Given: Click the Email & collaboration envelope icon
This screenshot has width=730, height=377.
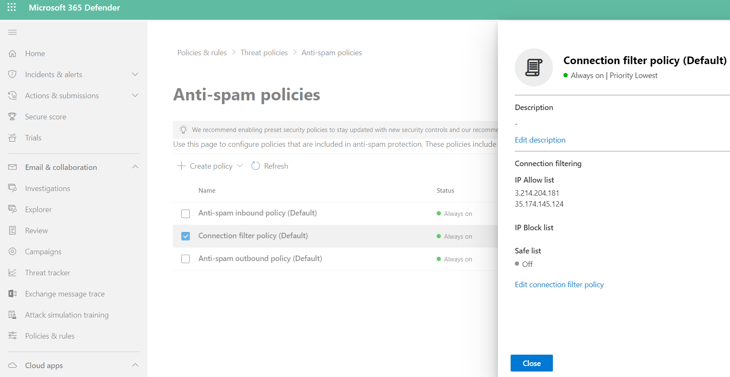Looking at the screenshot, I should pos(13,167).
